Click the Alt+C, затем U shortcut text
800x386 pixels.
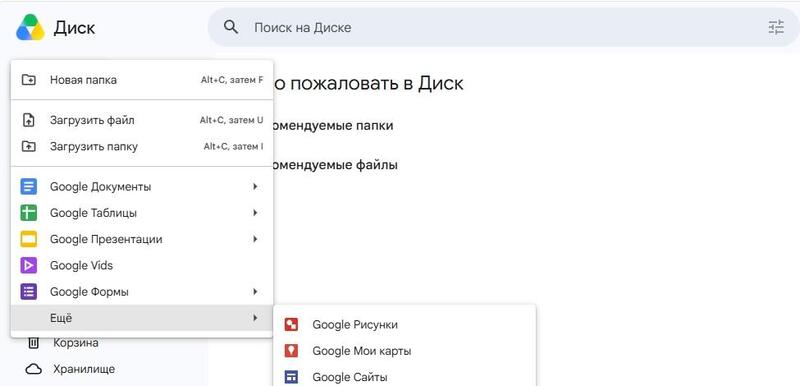pyautogui.click(x=232, y=120)
